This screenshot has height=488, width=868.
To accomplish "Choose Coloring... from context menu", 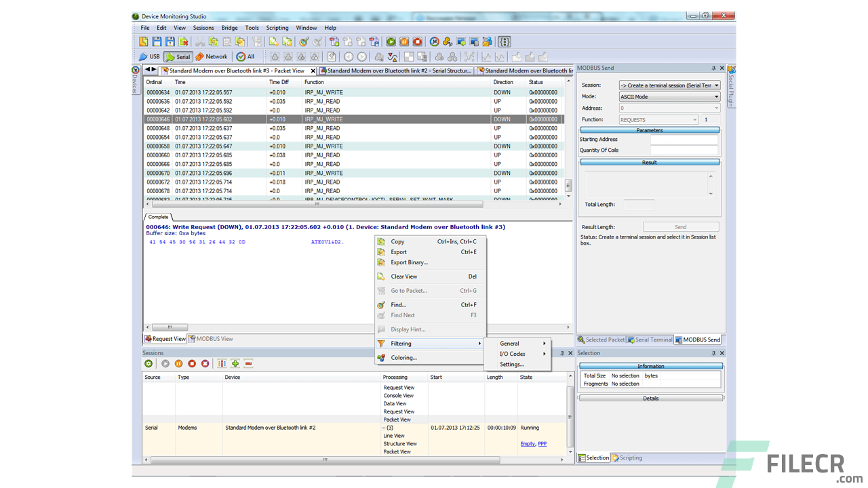I will click(430, 358).
